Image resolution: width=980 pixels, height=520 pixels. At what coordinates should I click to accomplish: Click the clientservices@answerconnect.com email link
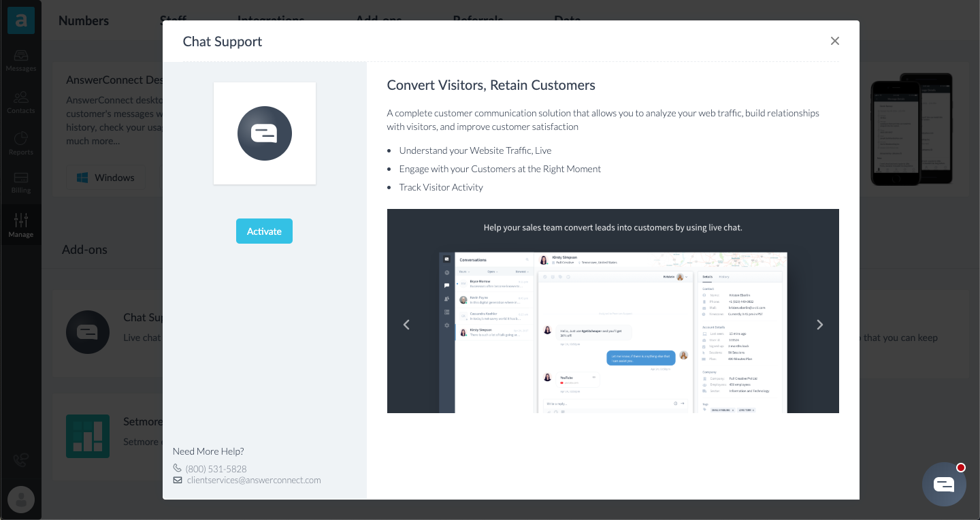254,480
